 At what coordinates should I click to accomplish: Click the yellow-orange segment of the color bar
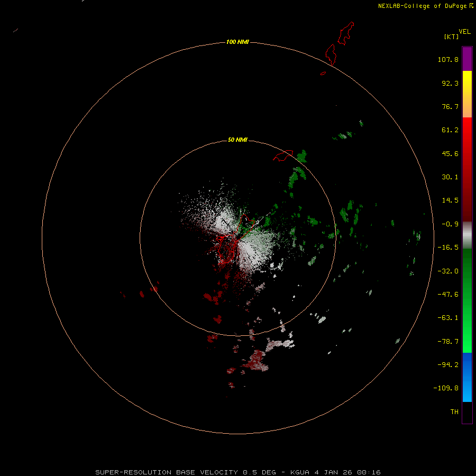pos(467,94)
